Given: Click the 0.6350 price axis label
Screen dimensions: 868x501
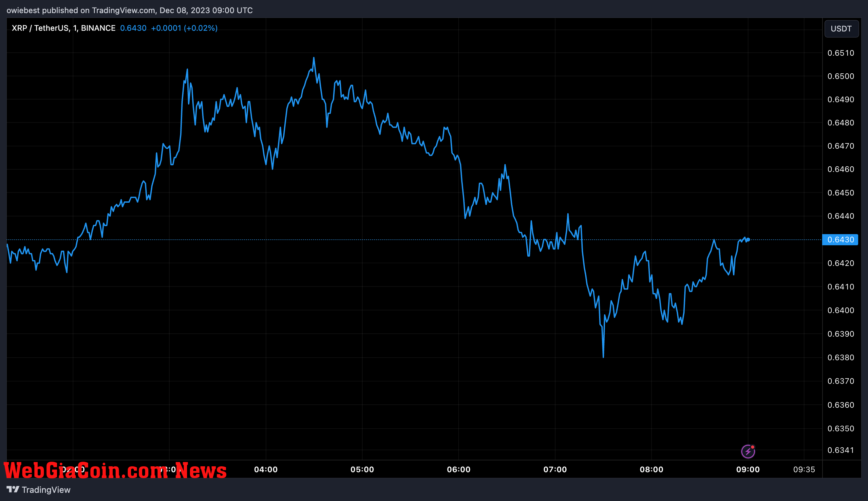Looking at the screenshot, I should pyautogui.click(x=840, y=429).
